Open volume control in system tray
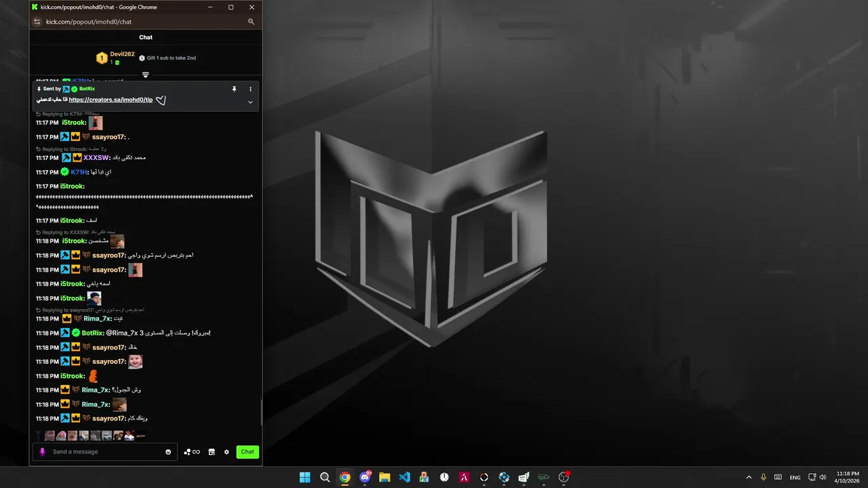Screen dimensions: 868x488 pyautogui.click(x=823, y=477)
